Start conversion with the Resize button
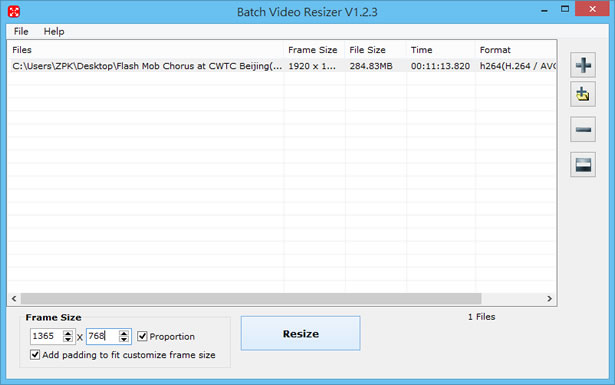The height and width of the screenshot is (385, 615). point(300,333)
